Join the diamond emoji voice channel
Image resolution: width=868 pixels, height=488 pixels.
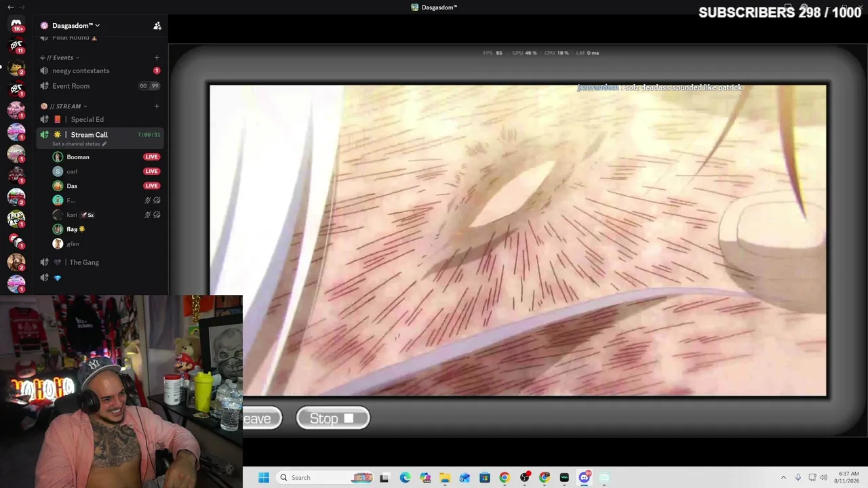[100, 278]
